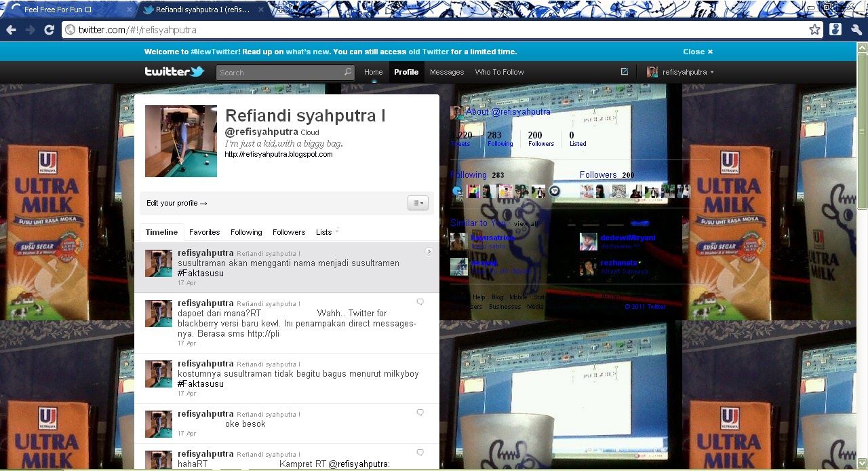Click the vertical page scrollbar thumb
This screenshot has width=868, height=471.
click(x=862, y=131)
